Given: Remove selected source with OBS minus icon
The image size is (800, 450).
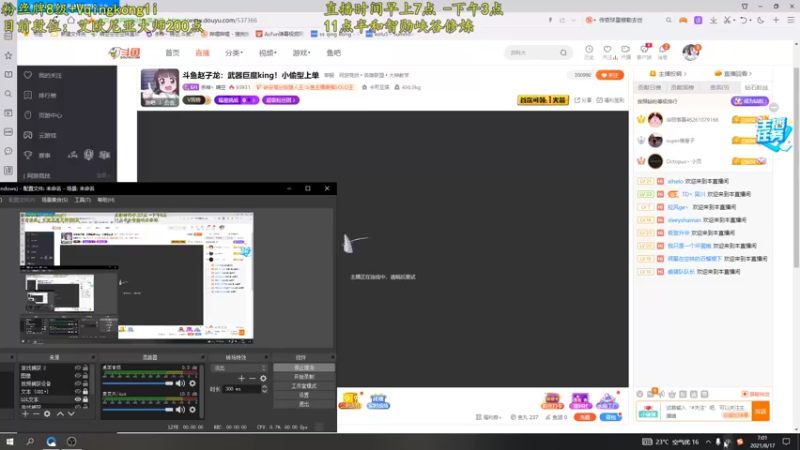Looking at the screenshot, I should tap(36, 414).
